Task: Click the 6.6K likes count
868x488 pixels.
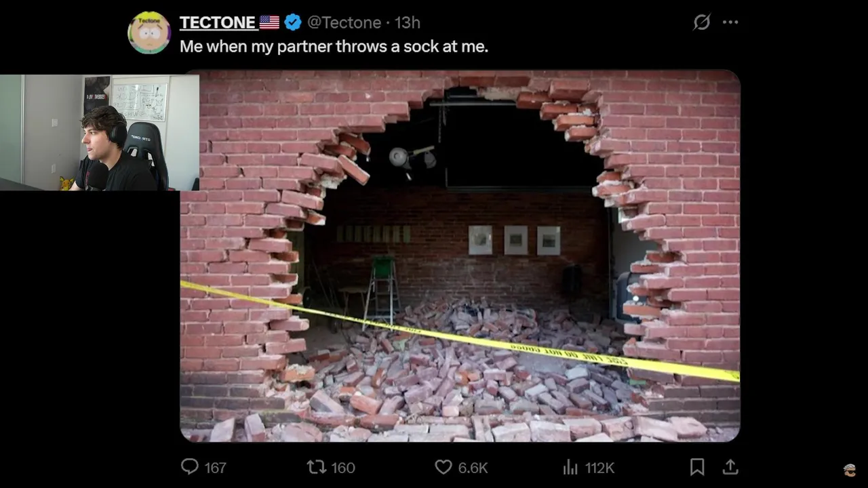Action: 473,468
